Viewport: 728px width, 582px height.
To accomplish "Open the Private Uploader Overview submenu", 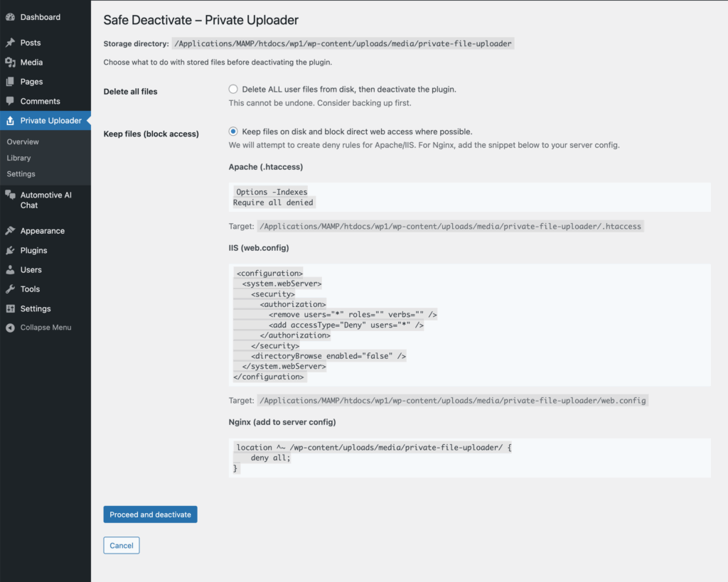I will click(x=23, y=142).
